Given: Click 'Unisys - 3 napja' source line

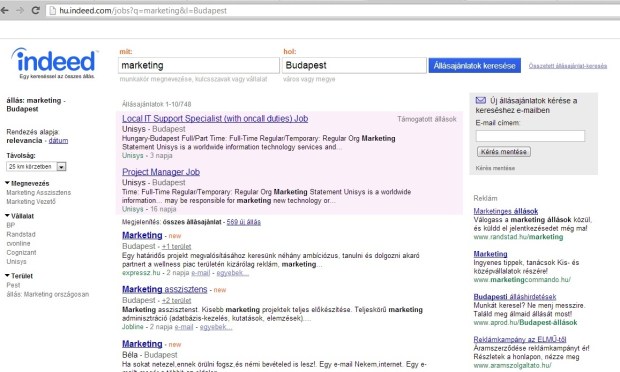Looking at the screenshot, I should 147,156.
